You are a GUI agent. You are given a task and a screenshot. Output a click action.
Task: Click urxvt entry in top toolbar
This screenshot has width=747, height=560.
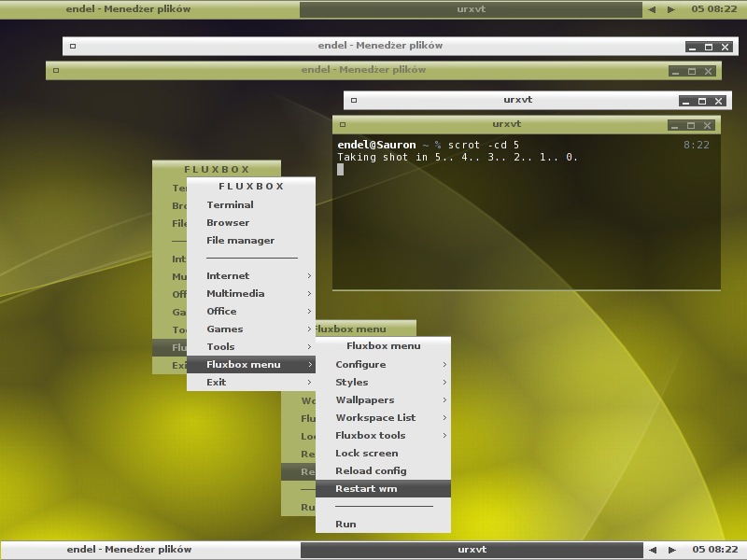pos(472,9)
